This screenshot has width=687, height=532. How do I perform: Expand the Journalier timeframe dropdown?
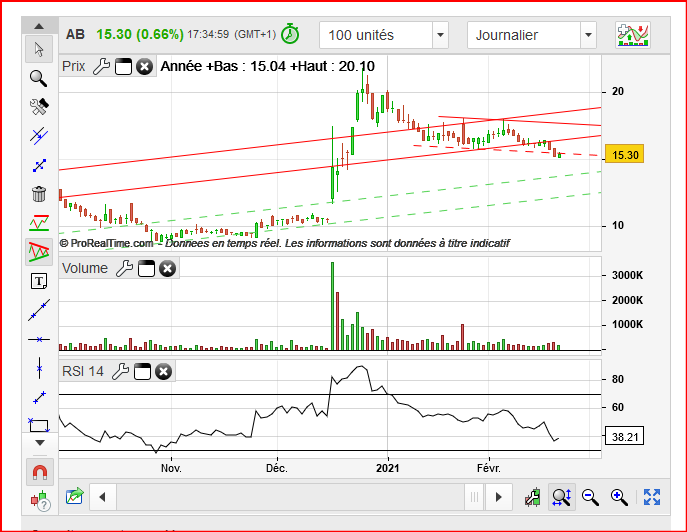(x=588, y=35)
